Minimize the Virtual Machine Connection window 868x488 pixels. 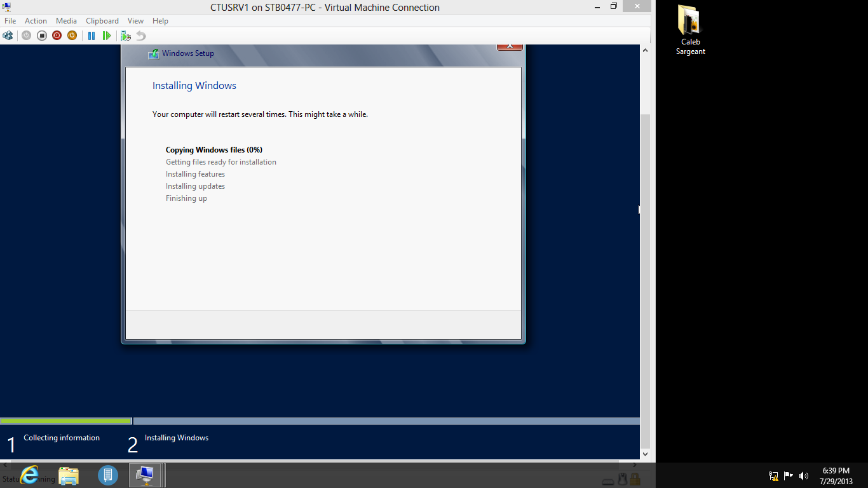point(596,6)
